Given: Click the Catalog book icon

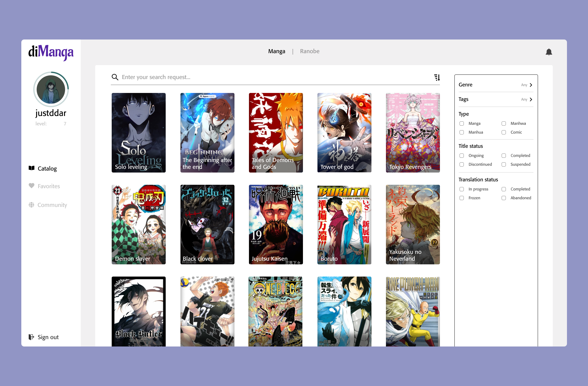Looking at the screenshot, I should (x=32, y=168).
